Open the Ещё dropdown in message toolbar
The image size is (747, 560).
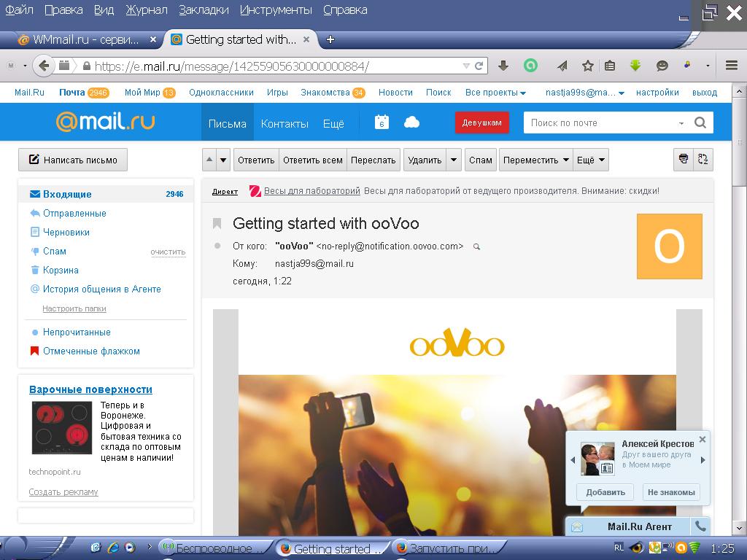[591, 160]
